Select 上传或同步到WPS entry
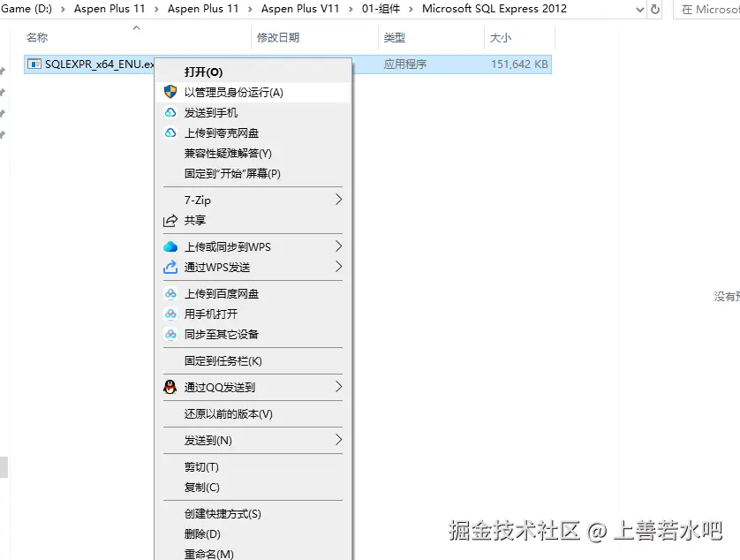 point(253,246)
